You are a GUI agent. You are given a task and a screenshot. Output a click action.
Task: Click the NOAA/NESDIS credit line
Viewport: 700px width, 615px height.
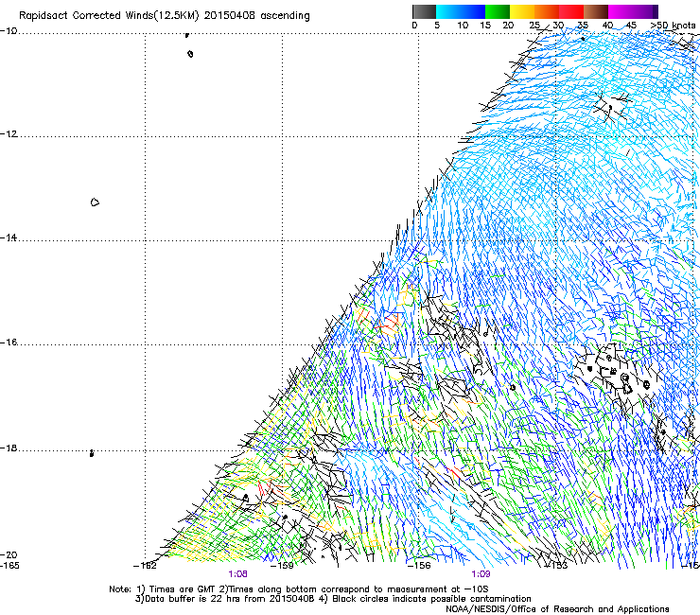pyautogui.click(x=557, y=609)
